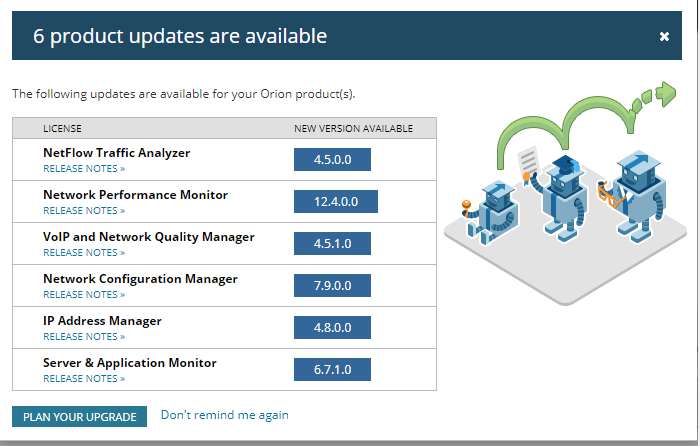Image resolution: width=700 pixels, height=446 pixels.
Task: Select the VoIP and Network Quality Manager name
Action: click(149, 237)
